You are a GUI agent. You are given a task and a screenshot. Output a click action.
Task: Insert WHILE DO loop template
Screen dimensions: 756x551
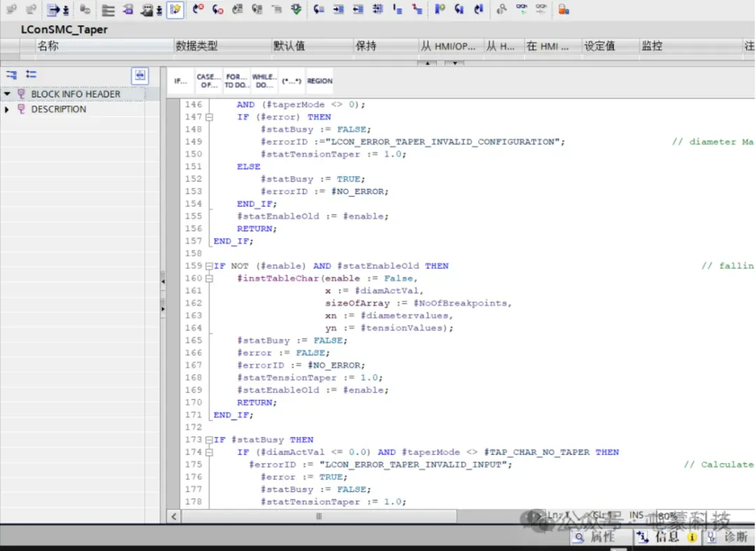[x=264, y=81]
